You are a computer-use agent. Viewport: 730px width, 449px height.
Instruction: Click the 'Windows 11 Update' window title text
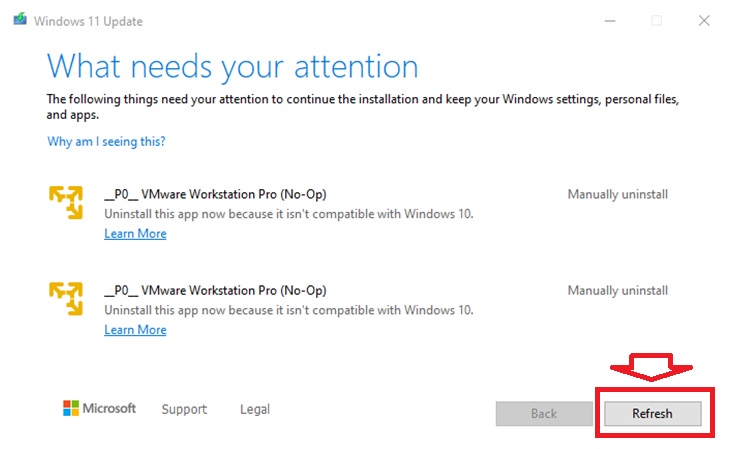click(88, 21)
